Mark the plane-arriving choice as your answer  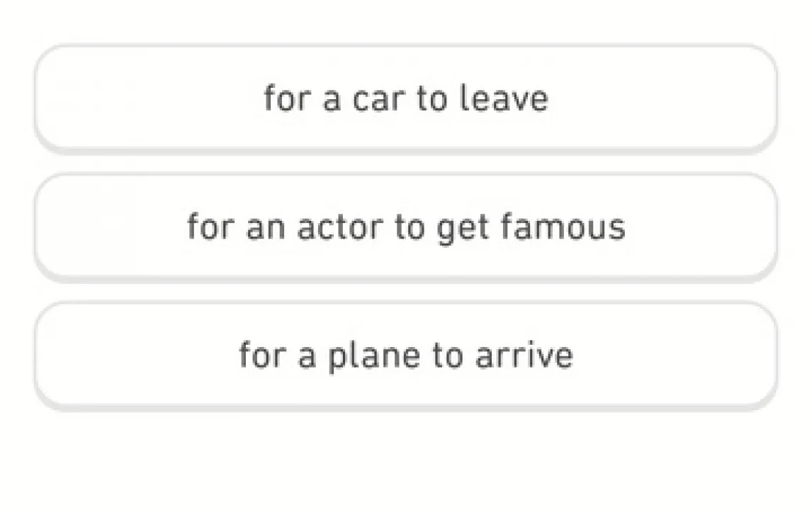[405, 355]
